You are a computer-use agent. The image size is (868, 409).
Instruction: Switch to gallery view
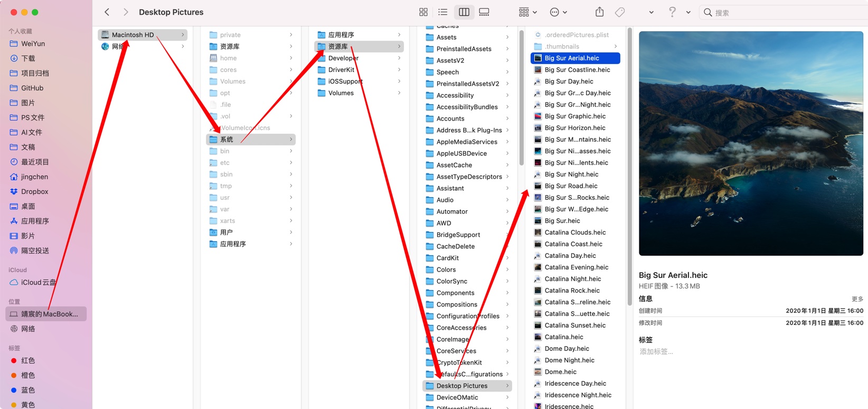484,12
